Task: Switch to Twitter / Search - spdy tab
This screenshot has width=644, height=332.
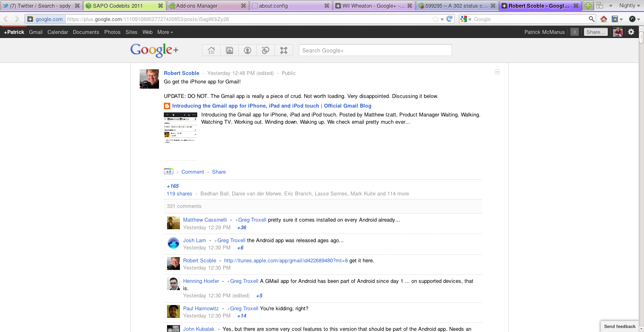Action: [41, 6]
